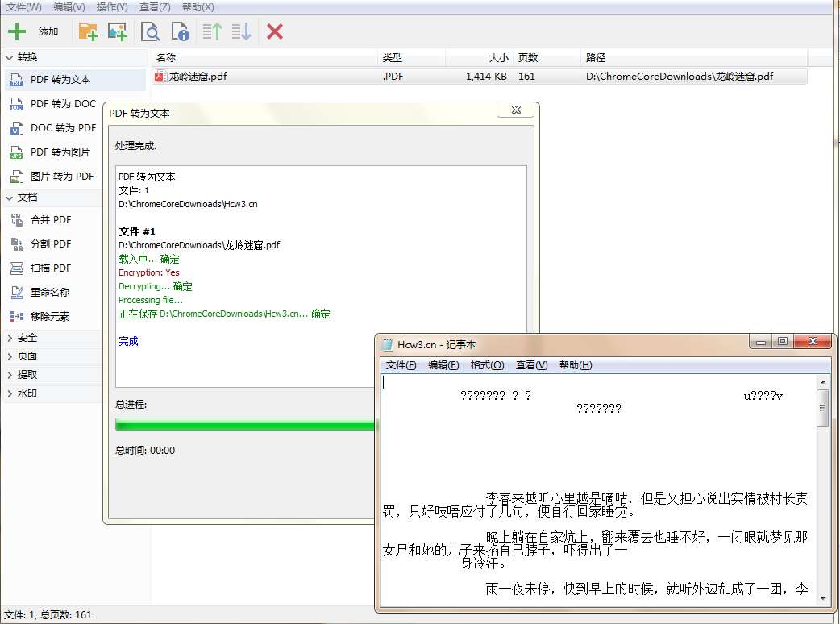Click the red X remove icon
The image size is (840, 624).
click(275, 31)
